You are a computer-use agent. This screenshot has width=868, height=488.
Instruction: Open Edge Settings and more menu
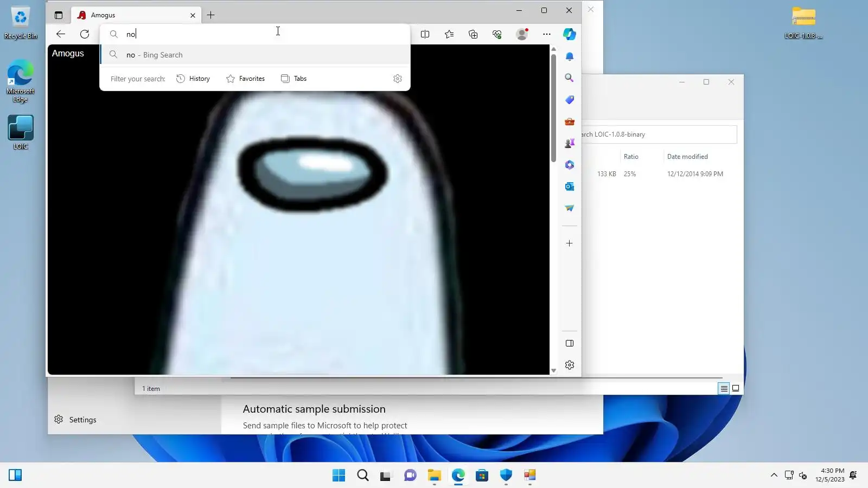point(547,34)
